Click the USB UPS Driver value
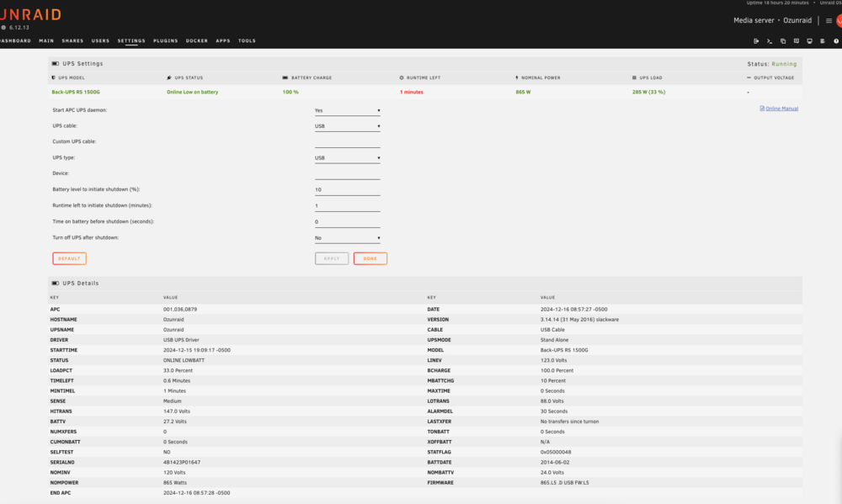 point(181,340)
